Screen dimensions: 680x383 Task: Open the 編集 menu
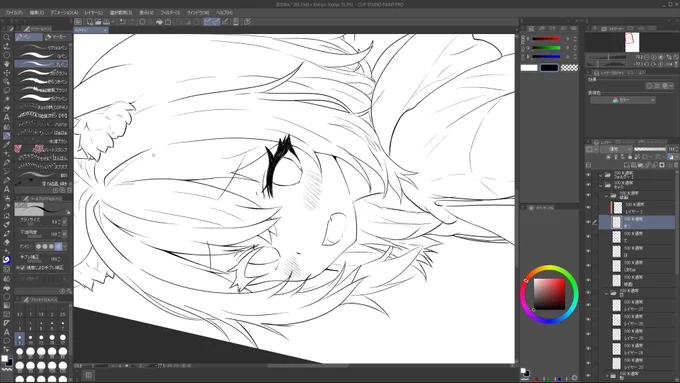37,13
